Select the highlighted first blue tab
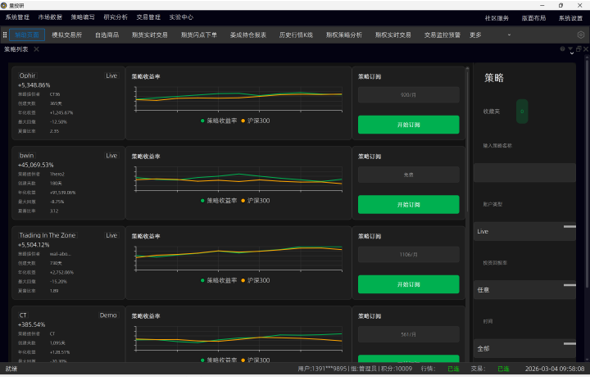This screenshot has height=377, width=590. (27, 35)
